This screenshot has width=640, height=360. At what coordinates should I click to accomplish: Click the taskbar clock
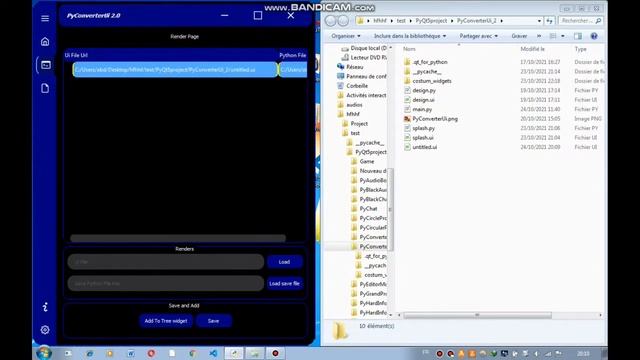click(583, 353)
